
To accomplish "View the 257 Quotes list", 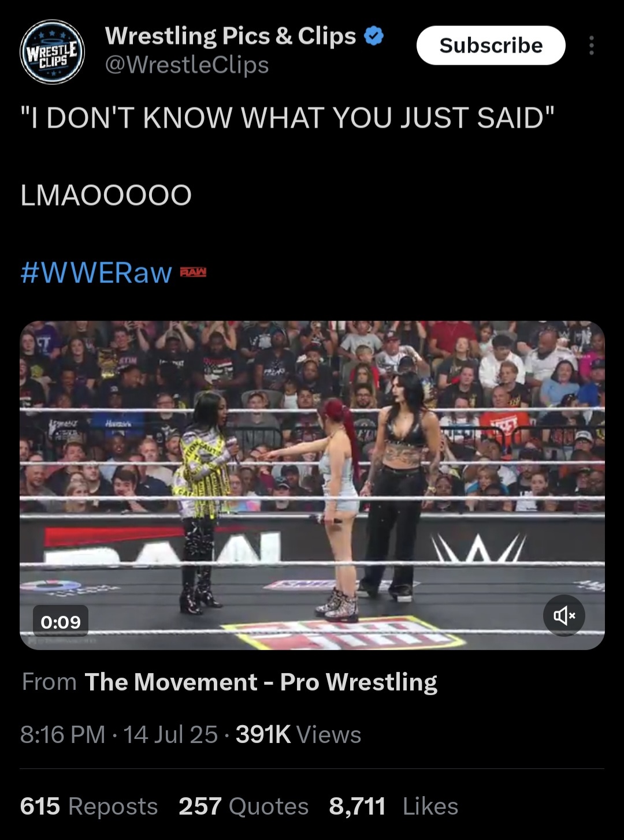I will pos(243,806).
